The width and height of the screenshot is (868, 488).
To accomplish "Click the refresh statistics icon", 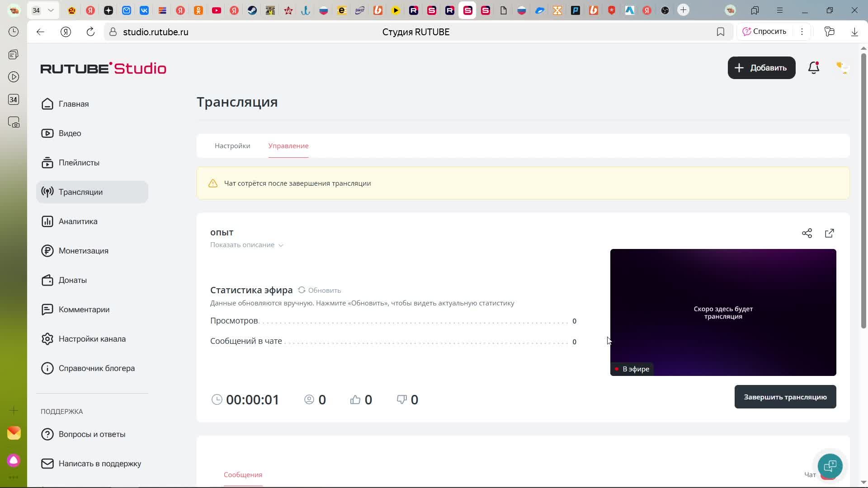I will (302, 290).
